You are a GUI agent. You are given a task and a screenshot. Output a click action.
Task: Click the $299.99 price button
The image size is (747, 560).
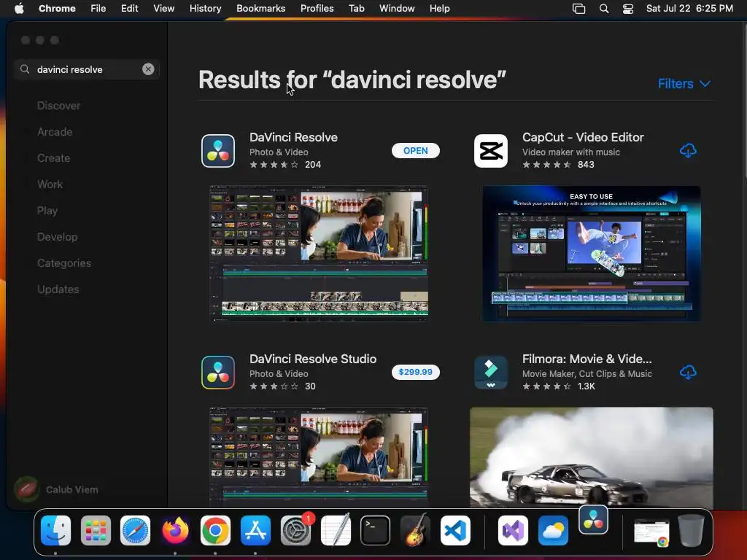[x=415, y=372]
